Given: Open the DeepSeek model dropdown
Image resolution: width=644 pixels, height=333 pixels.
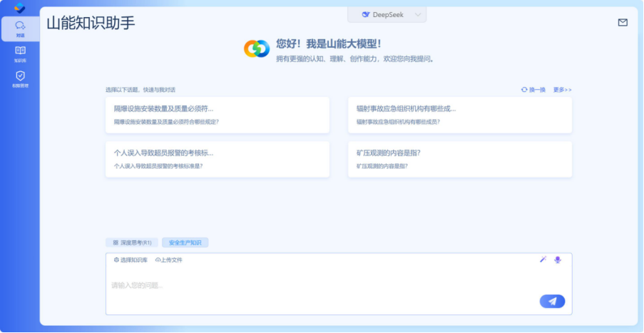Looking at the screenshot, I should click(x=387, y=15).
